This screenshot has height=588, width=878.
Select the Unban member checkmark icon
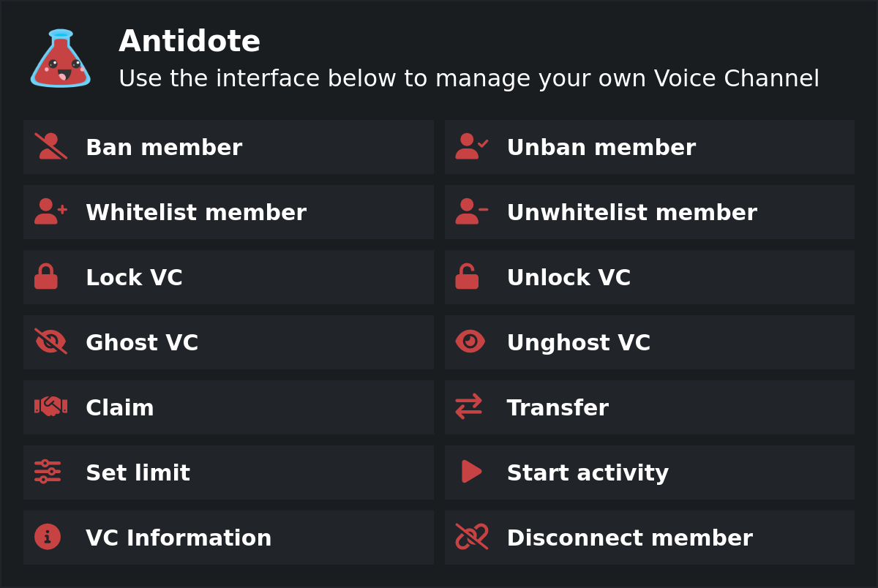pyautogui.click(x=470, y=146)
